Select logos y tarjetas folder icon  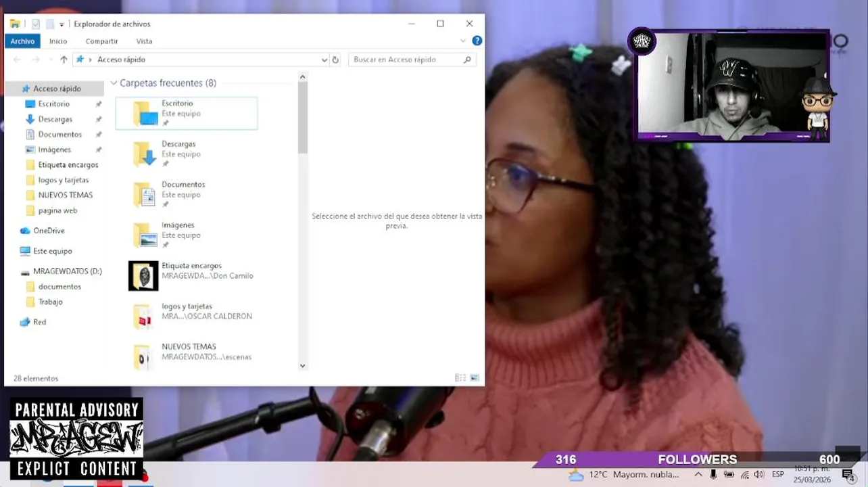[x=143, y=317]
